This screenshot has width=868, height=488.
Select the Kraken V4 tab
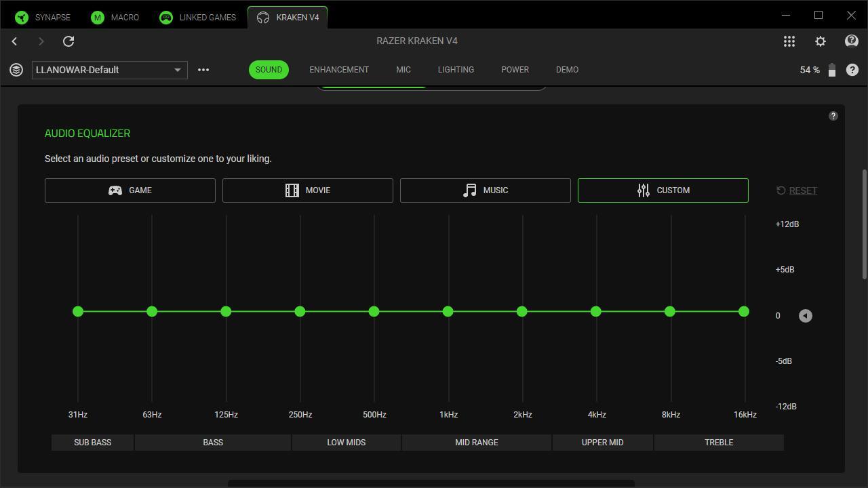288,17
